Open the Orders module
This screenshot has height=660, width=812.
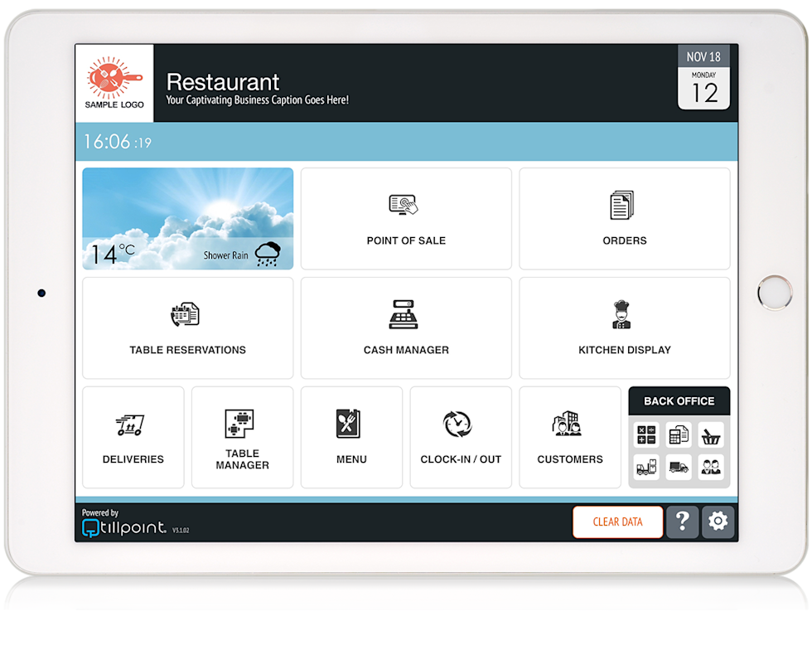pos(624,218)
